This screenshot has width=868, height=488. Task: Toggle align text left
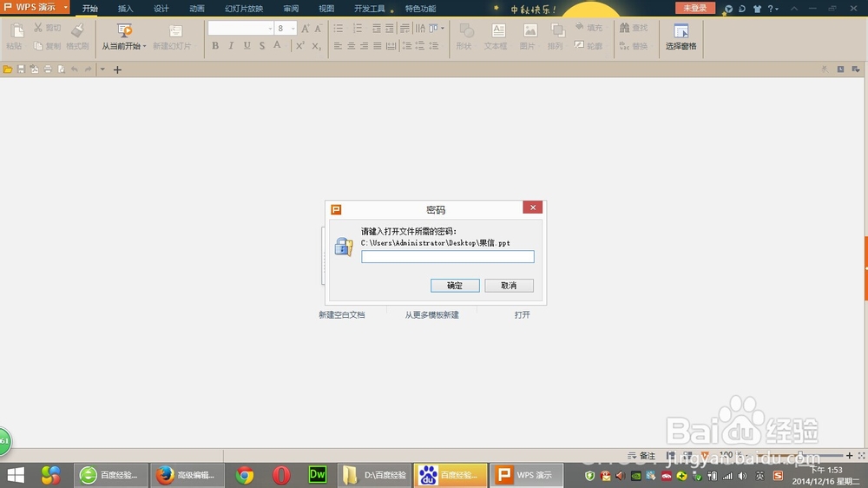[338, 46]
